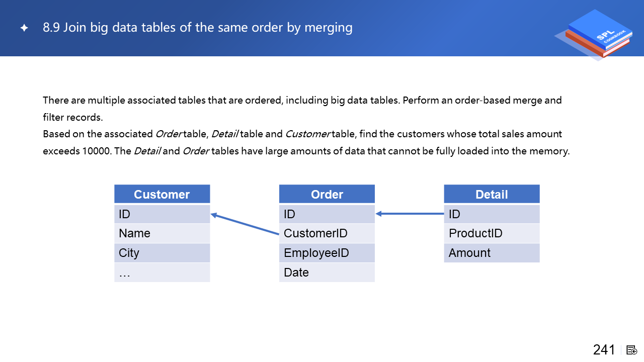Click the arrow from Detail to Order
Image resolution: width=644 pixels, height=362 pixels.
point(410,214)
